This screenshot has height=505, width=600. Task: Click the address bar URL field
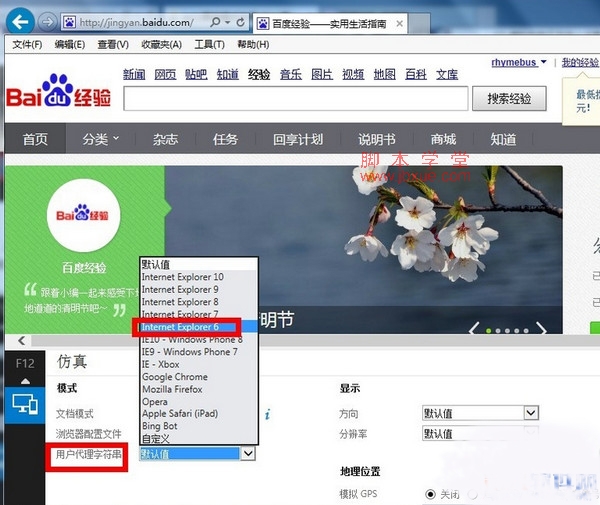(137, 23)
